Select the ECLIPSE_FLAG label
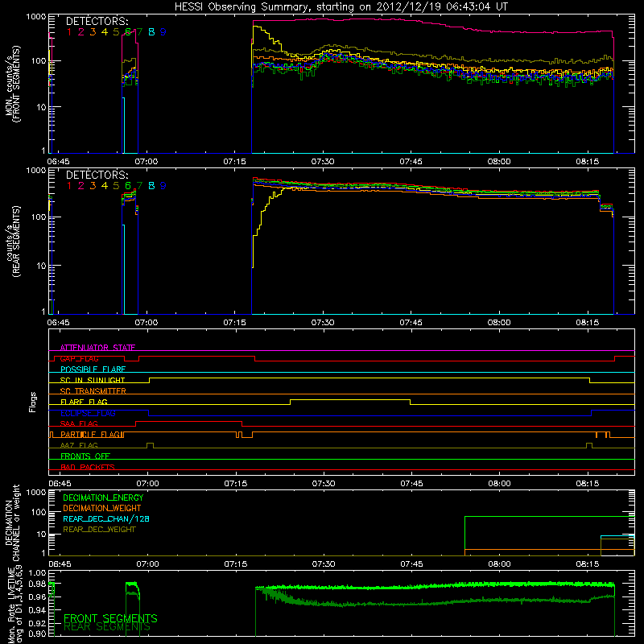Screen dimensions: 644x644 88,413
